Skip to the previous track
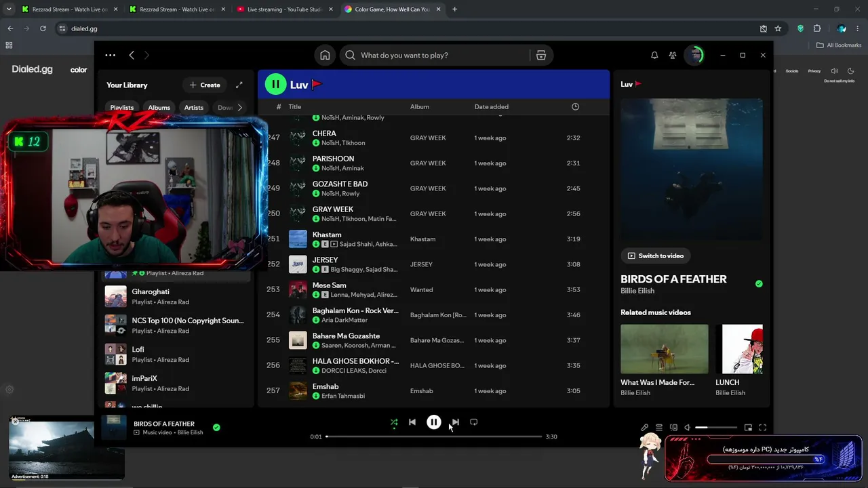Image resolution: width=868 pixels, height=488 pixels. (412, 422)
